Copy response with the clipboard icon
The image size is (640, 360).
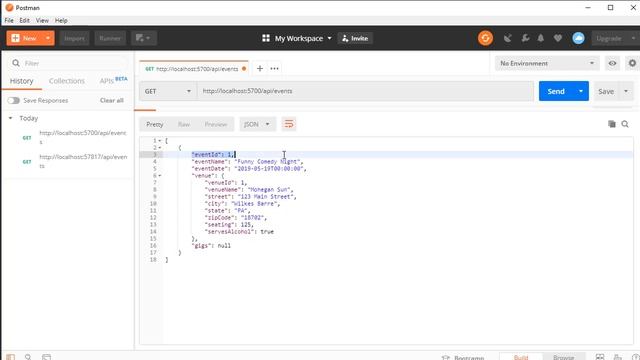[611, 124]
